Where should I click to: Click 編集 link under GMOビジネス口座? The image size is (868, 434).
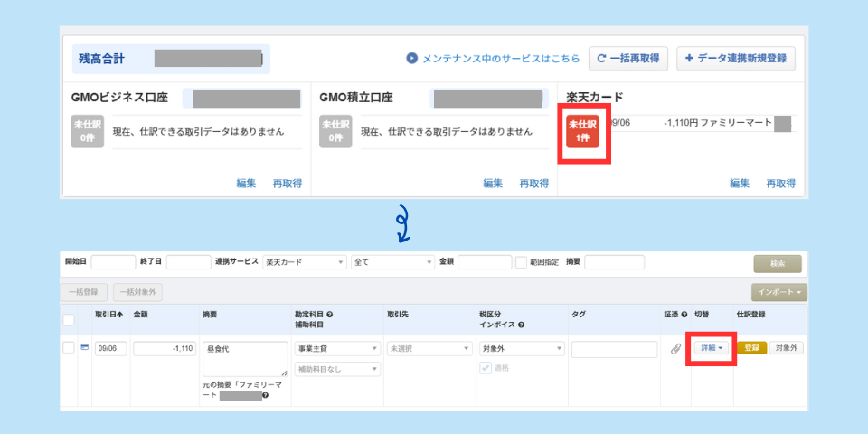[x=246, y=184]
